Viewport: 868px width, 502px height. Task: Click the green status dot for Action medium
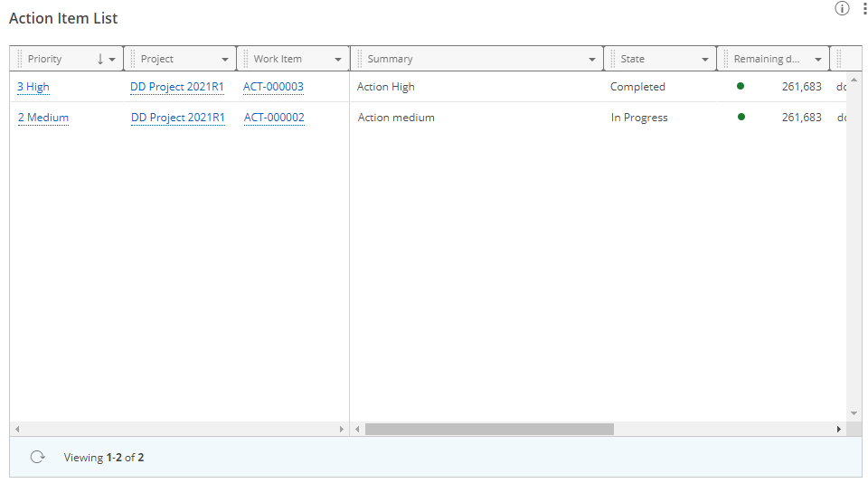click(741, 118)
